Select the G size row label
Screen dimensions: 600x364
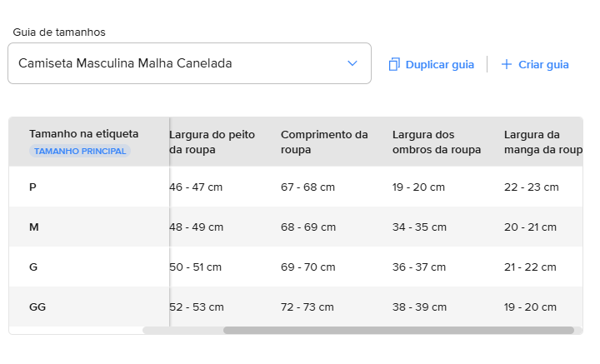coord(33,267)
